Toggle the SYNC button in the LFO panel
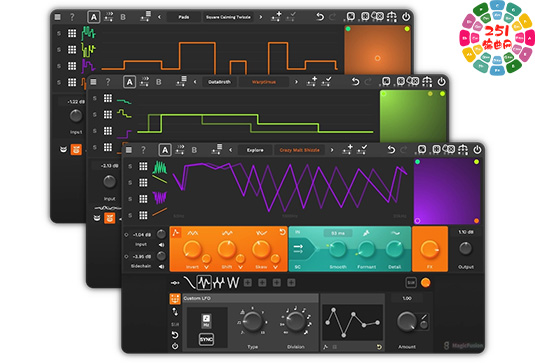 (x=206, y=339)
